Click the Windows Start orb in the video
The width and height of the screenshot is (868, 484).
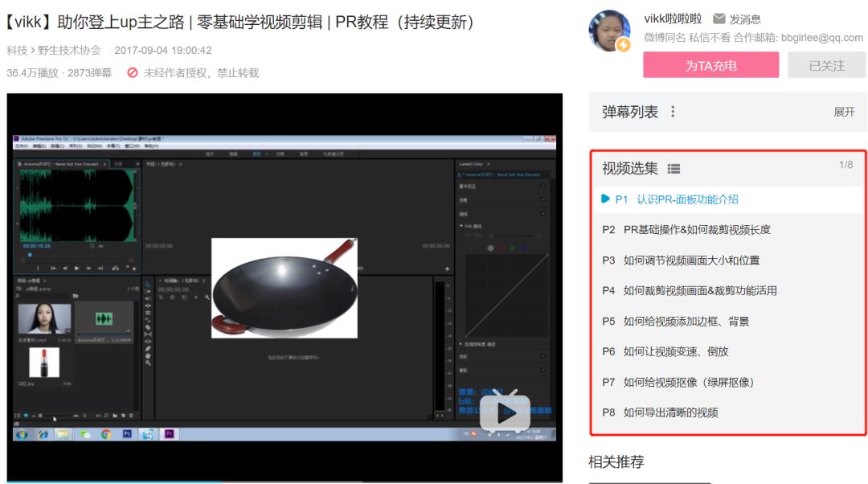pos(21,435)
